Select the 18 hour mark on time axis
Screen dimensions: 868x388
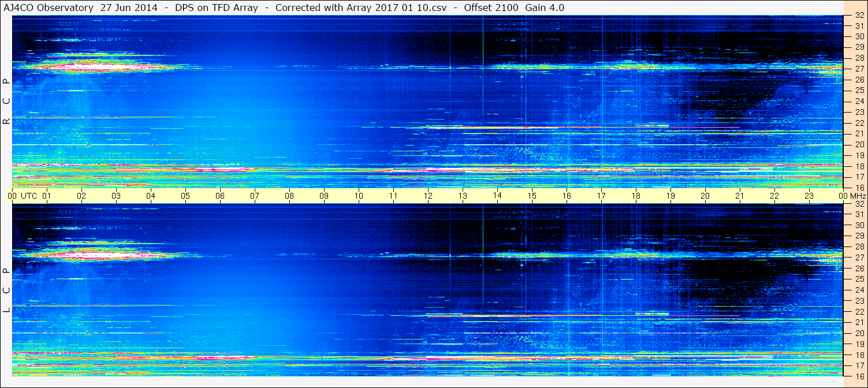point(636,196)
